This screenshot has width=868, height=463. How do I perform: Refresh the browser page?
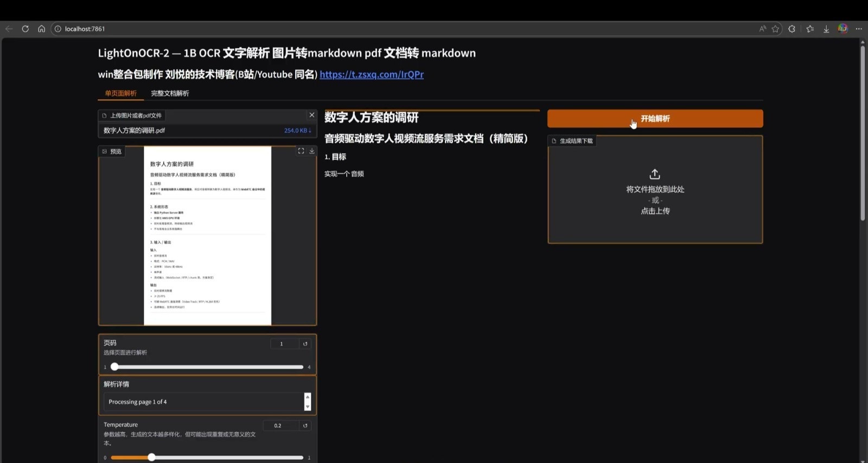pos(25,29)
